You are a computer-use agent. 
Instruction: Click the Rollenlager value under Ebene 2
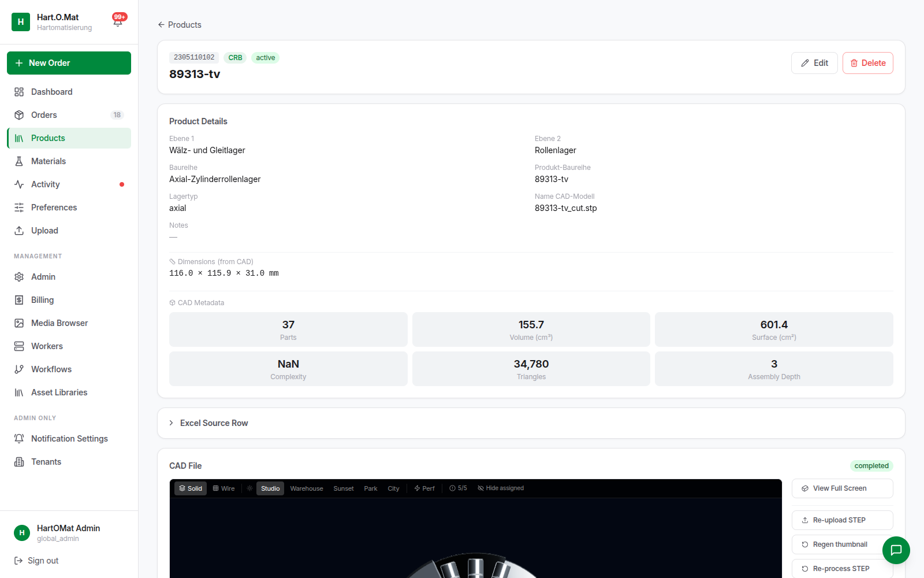point(556,150)
